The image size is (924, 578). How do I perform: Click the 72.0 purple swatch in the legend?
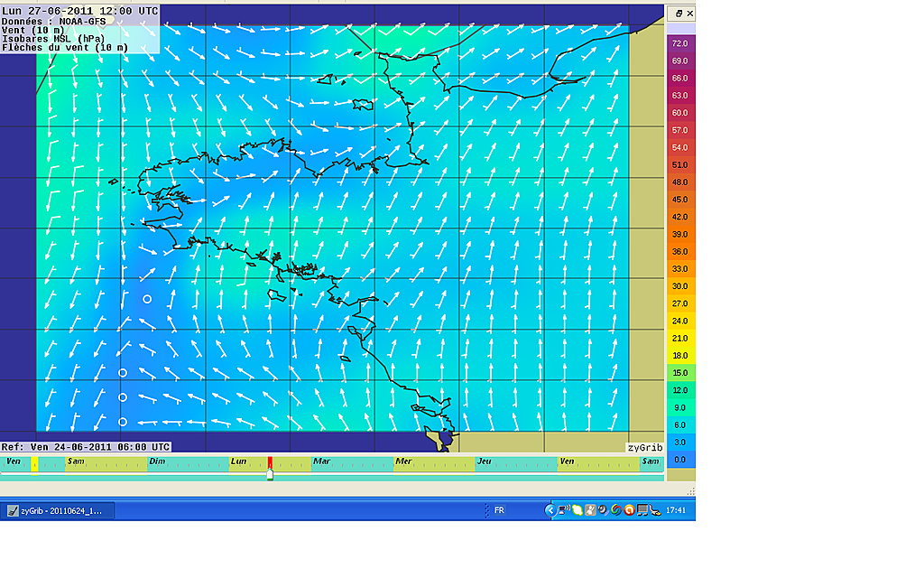[x=679, y=43]
